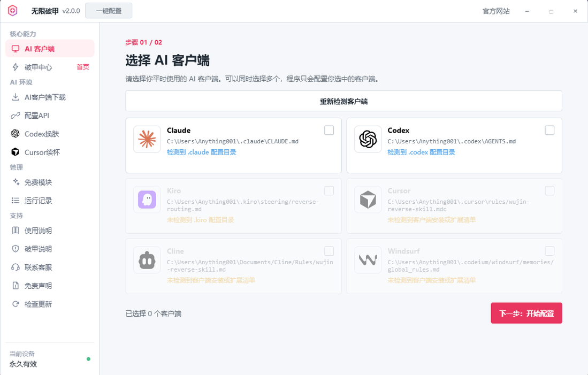
Task: Open 运行记录 in sidebar
Action: pos(50,201)
